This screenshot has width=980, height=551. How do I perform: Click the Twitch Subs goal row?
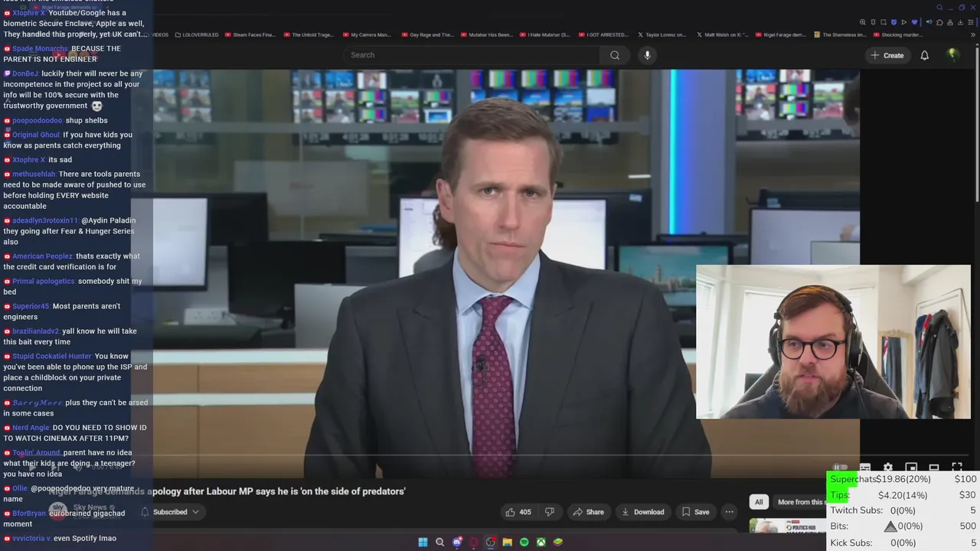tap(903, 510)
